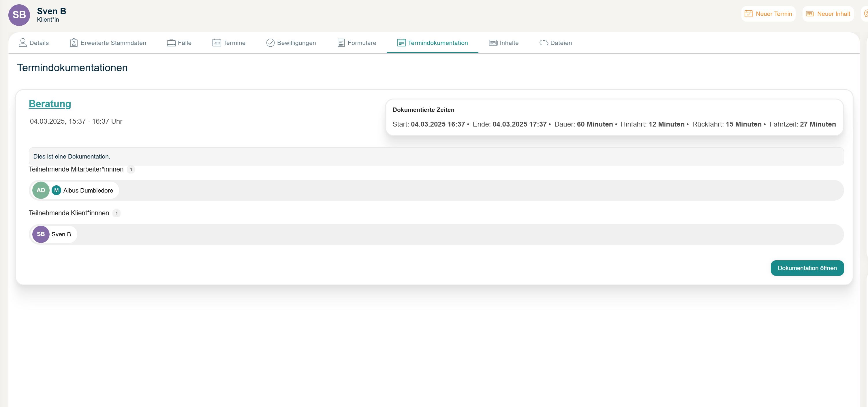The height and width of the screenshot is (407, 868).
Task: Click the purple SB avatar in the header
Action: pyautogui.click(x=19, y=15)
